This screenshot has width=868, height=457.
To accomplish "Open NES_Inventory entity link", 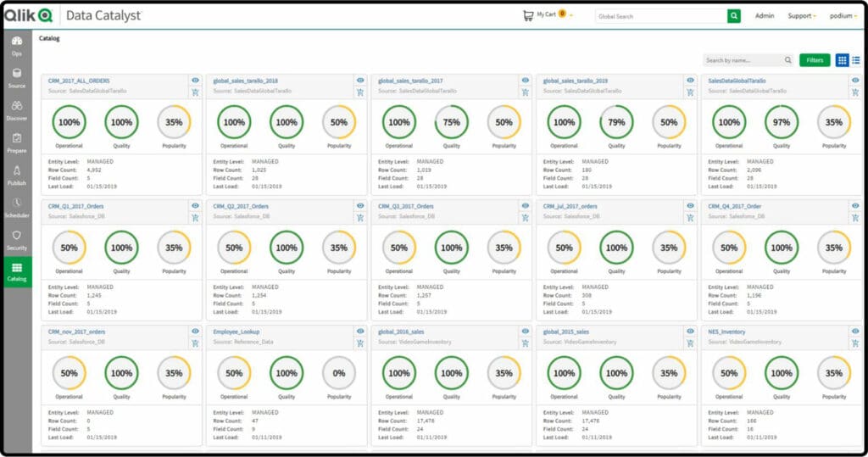I will (x=726, y=332).
